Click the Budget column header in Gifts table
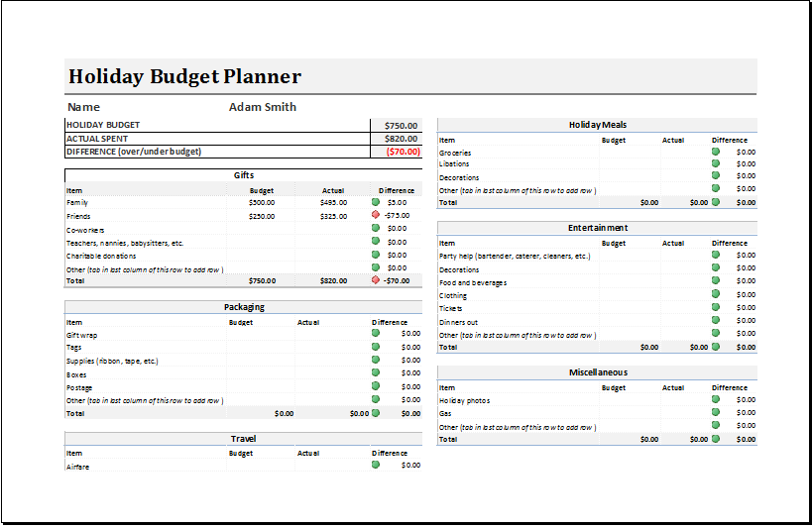 (x=262, y=190)
